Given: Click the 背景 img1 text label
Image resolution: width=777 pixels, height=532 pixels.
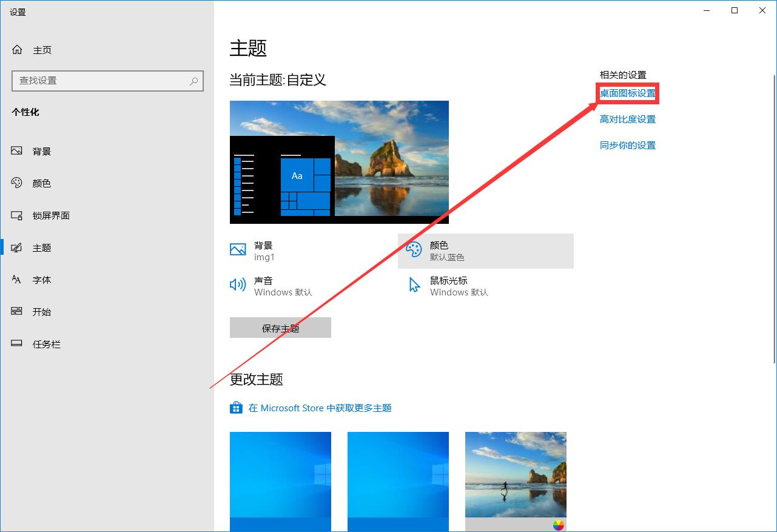Looking at the screenshot, I should pyautogui.click(x=264, y=251).
